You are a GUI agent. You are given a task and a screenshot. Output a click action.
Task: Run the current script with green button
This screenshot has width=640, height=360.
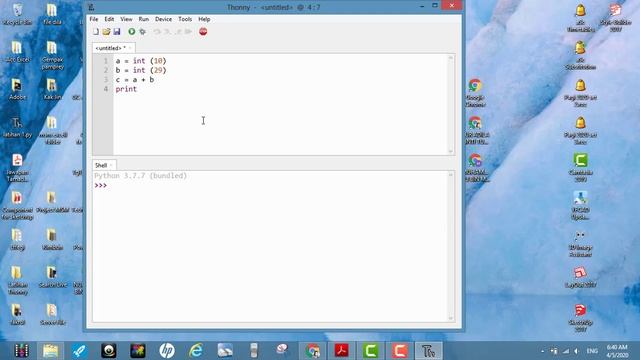[131, 31]
